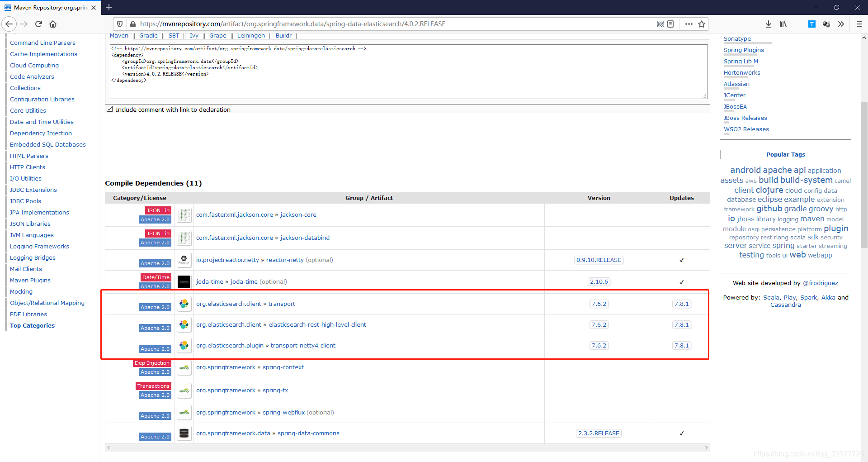Image resolution: width=868 pixels, height=462 pixels.
Task: Show site security padlock info
Action: click(132, 24)
